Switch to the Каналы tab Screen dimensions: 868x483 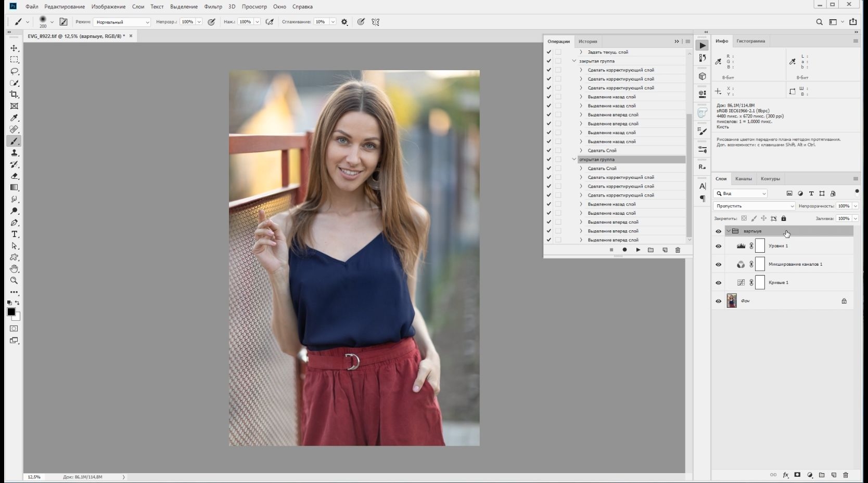click(743, 179)
